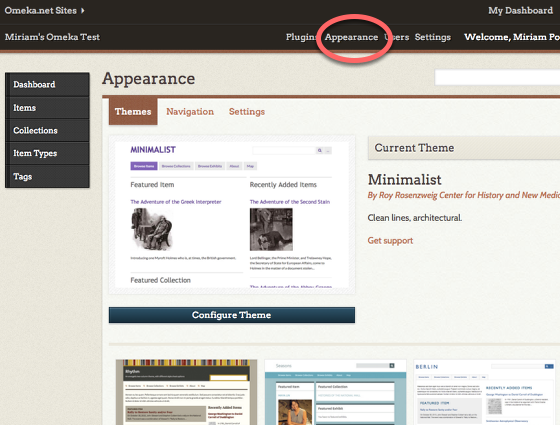
Task: Select the Rhythm theme thumbnail
Action: tap(186, 392)
